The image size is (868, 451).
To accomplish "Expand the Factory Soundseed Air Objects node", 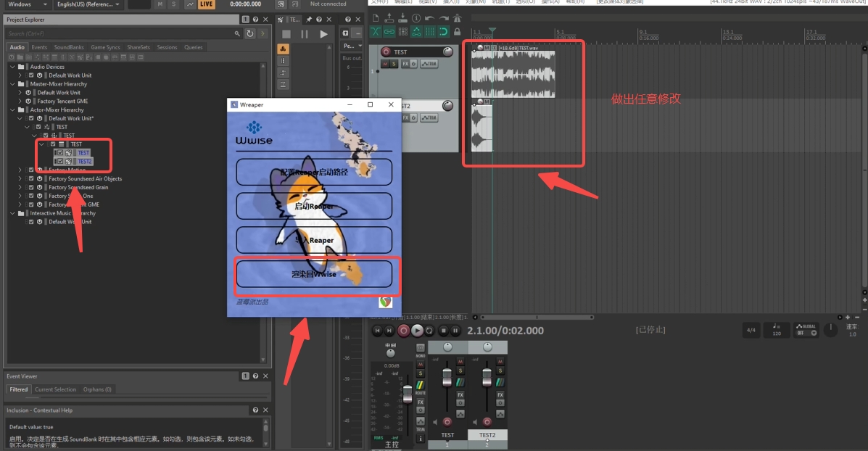I will click(21, 178).
